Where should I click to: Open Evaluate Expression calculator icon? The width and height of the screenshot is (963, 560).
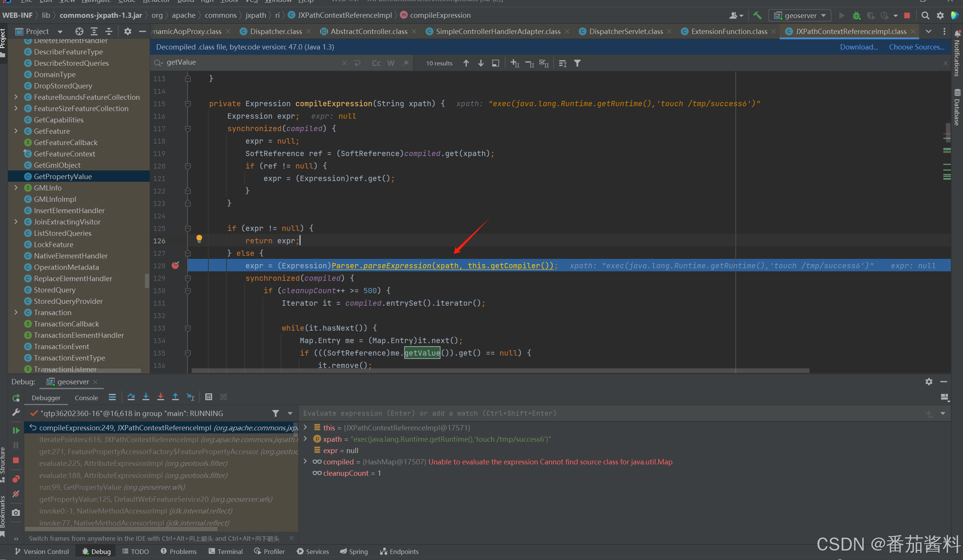(x=208, y=397)
